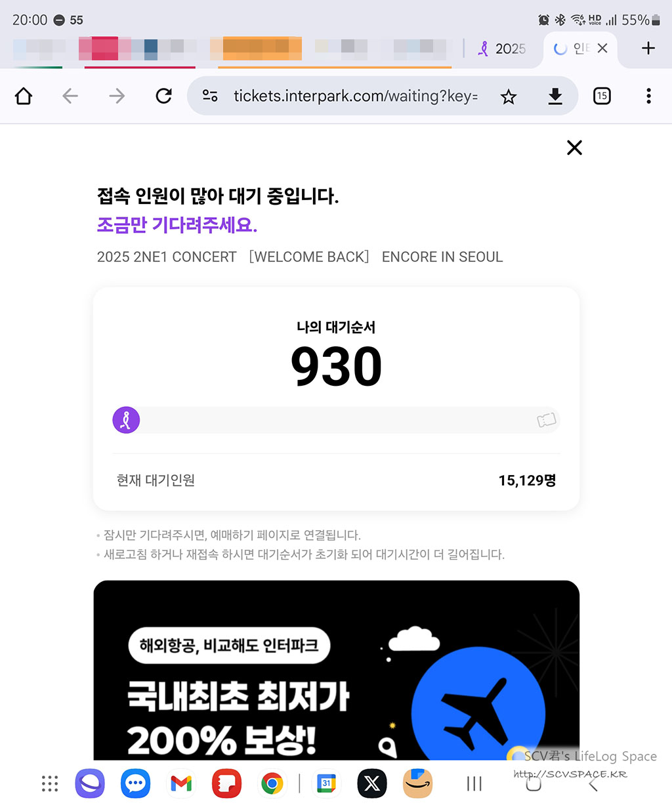Switch to the 2025 tab

click(x=501, y=49)
